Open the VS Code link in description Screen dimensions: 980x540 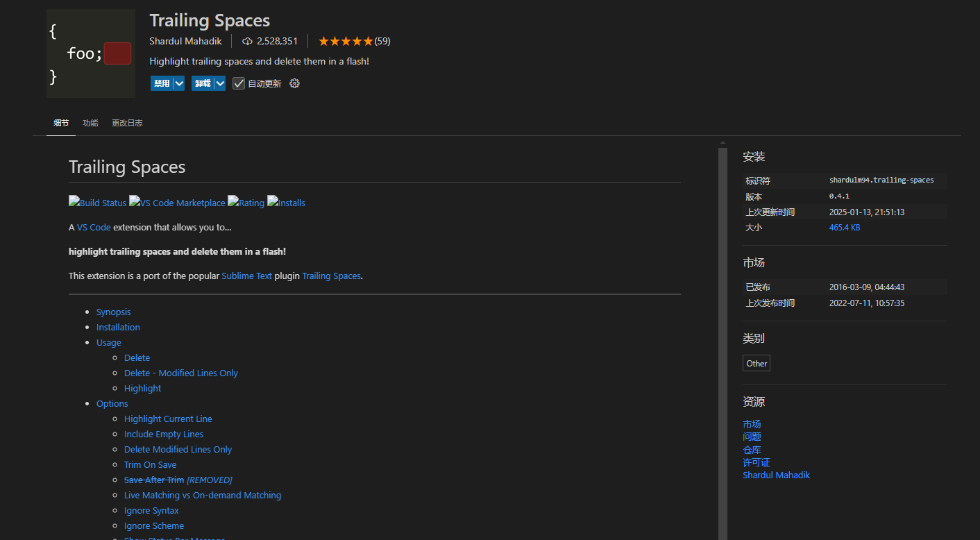click(94, 227)
